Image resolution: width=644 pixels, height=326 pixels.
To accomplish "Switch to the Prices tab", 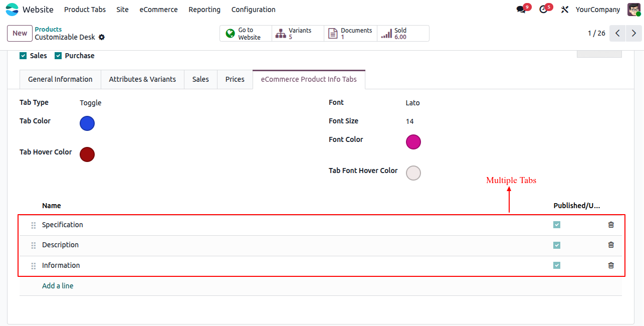I will 235,79.
